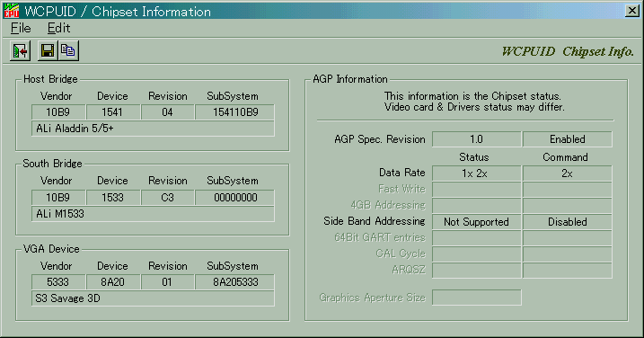Select South Bridge vendor value 10B9
This screenshot has width=644, height=338.
[58, 198]
